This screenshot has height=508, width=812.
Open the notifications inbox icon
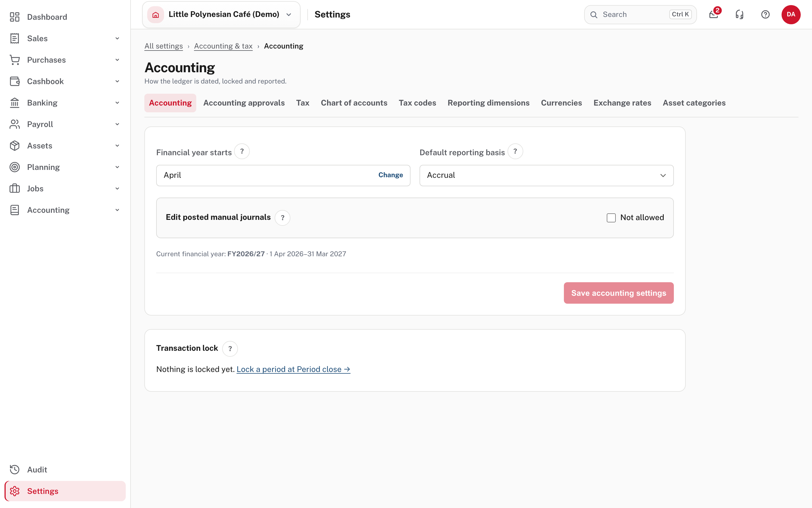pyautogui.click(x=714, y=14)
